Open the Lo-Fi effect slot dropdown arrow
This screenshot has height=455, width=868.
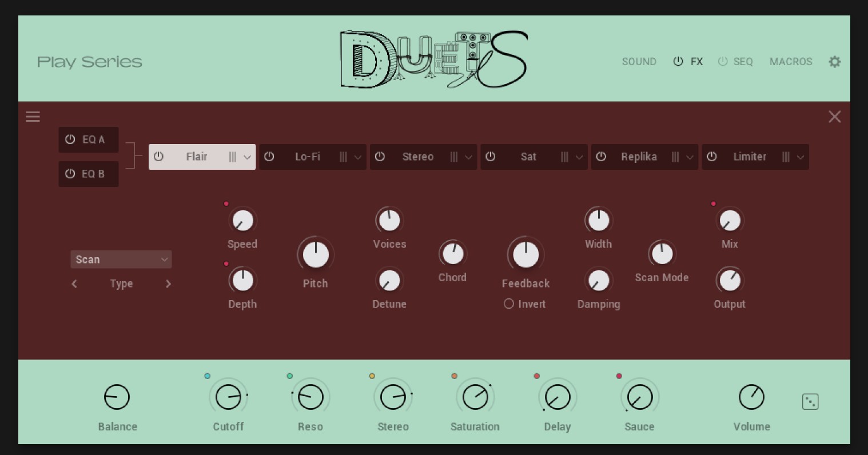358,157
